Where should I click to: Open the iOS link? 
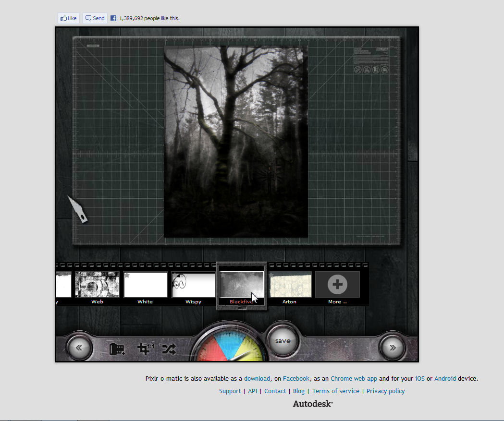420,379
